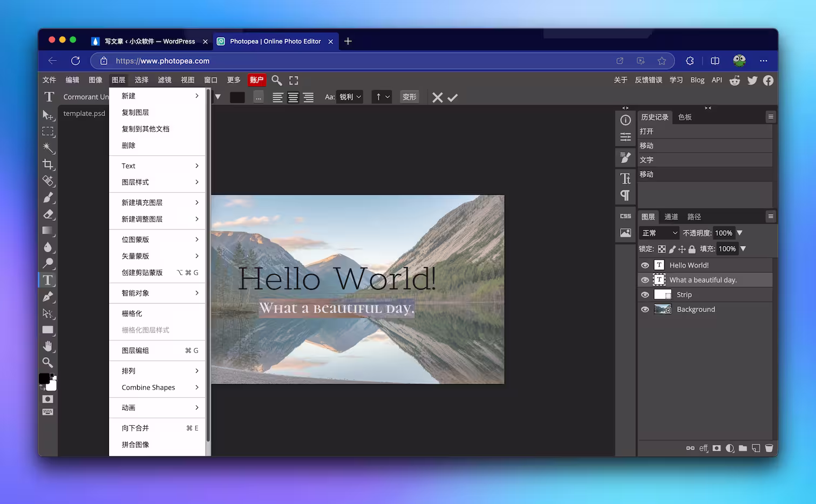Screen dimensions: 816x504
Task: Open the 学习 link
Action: (x=676, y=80)
